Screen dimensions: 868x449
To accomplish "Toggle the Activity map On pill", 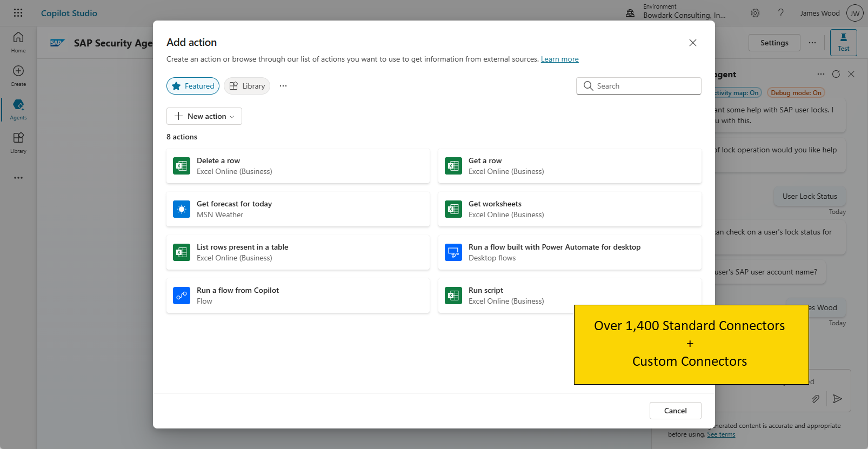I will point(738,93).
